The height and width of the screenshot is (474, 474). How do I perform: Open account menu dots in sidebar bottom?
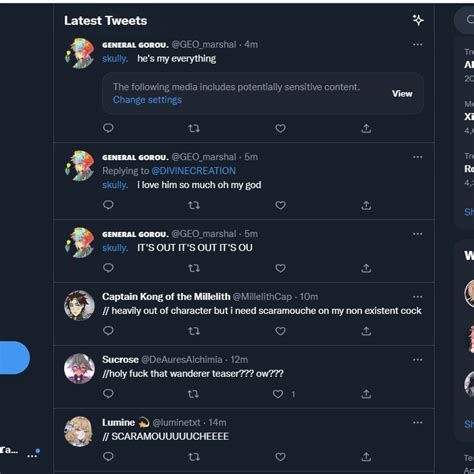(33, 454)
